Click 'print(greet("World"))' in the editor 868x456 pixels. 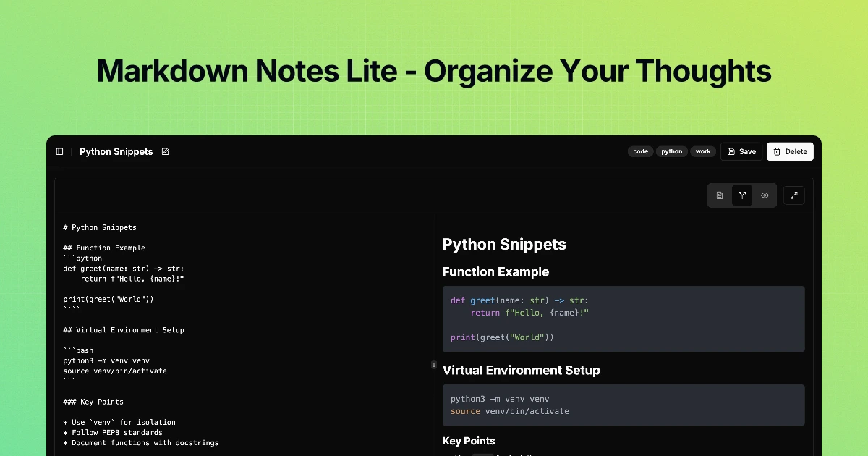tap(109, 299)
